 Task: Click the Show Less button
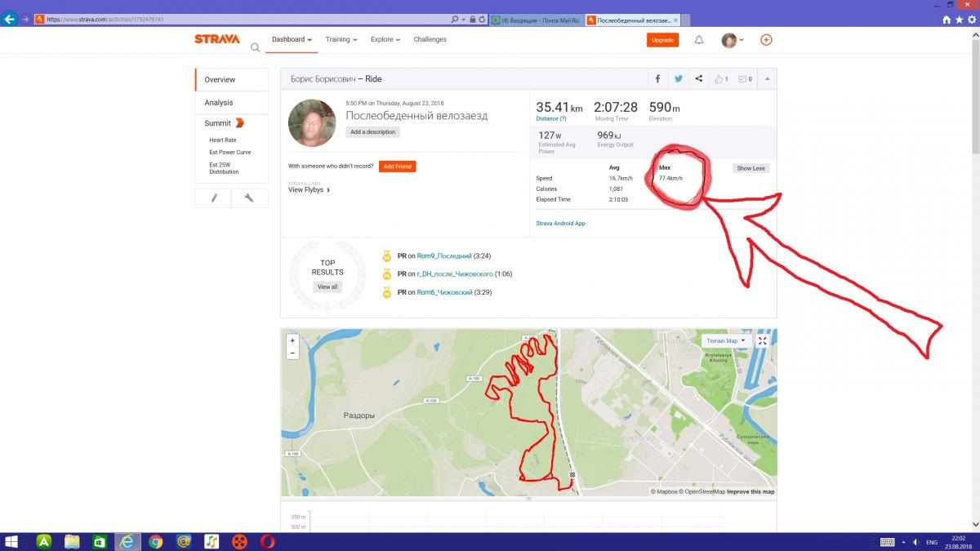click(x=751, y=168)
